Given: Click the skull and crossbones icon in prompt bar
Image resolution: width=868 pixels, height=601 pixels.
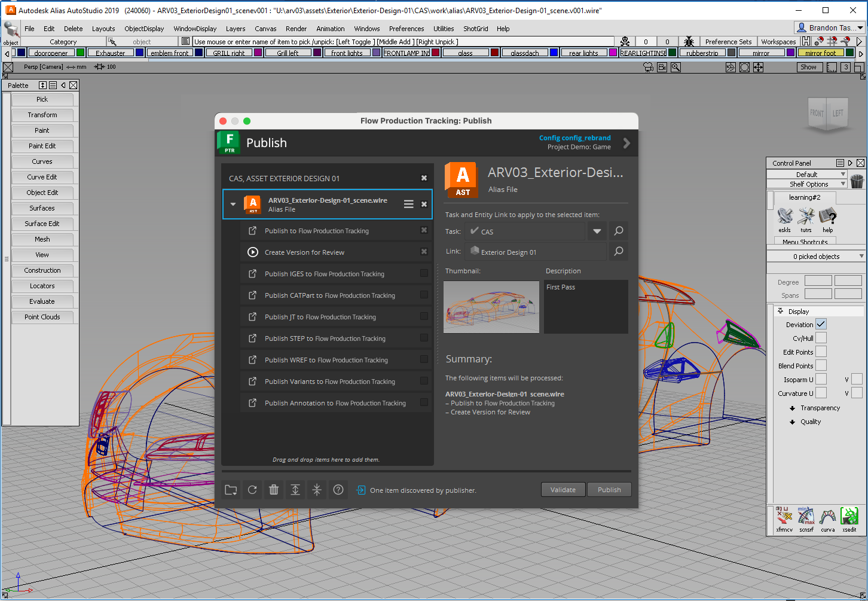Looking at the screenshot, I should (625, 41).
